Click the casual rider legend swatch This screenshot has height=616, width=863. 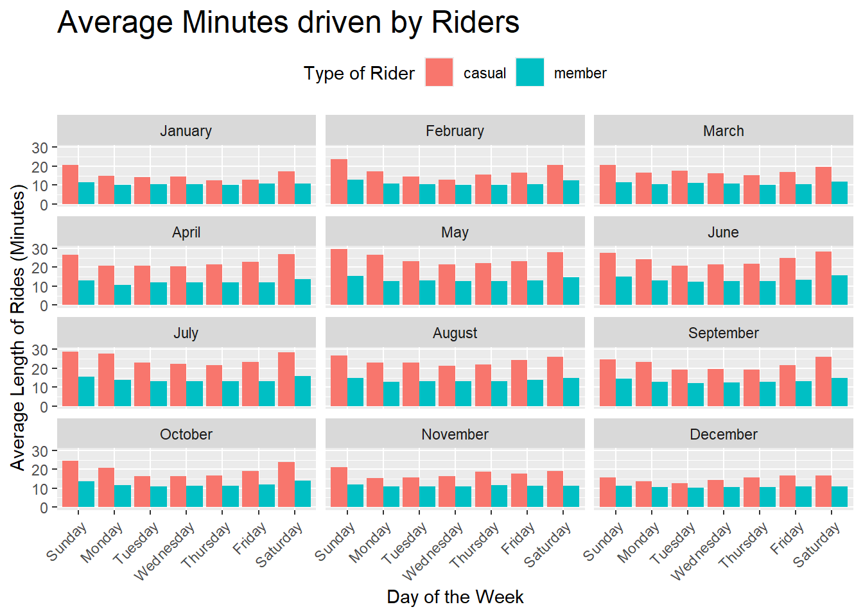(x=439, y=73)
